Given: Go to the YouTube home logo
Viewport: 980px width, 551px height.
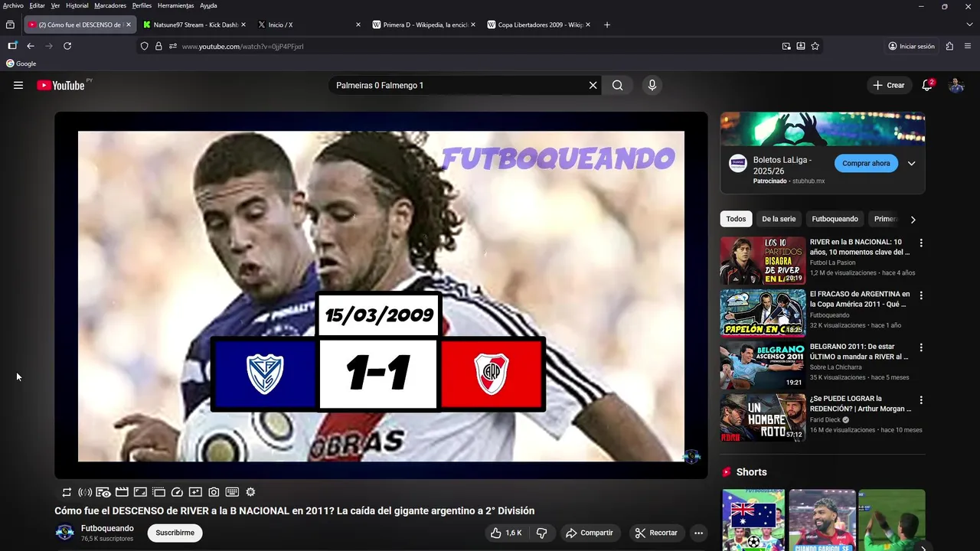Looking at the screenshot, I should coord(60,86).
